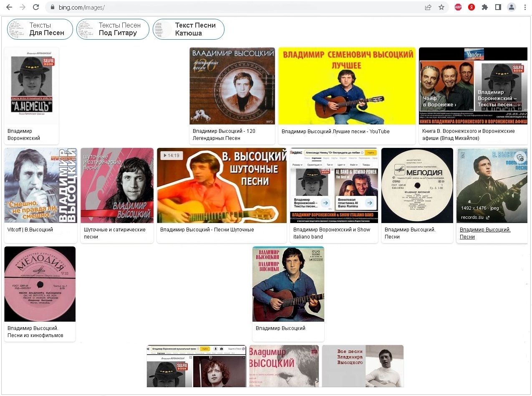The height and width of the screenshot is (396, 532).
Task: Open the "Vitcoff | В.Высоцкий" caption
Action: (x=30, y=229)
